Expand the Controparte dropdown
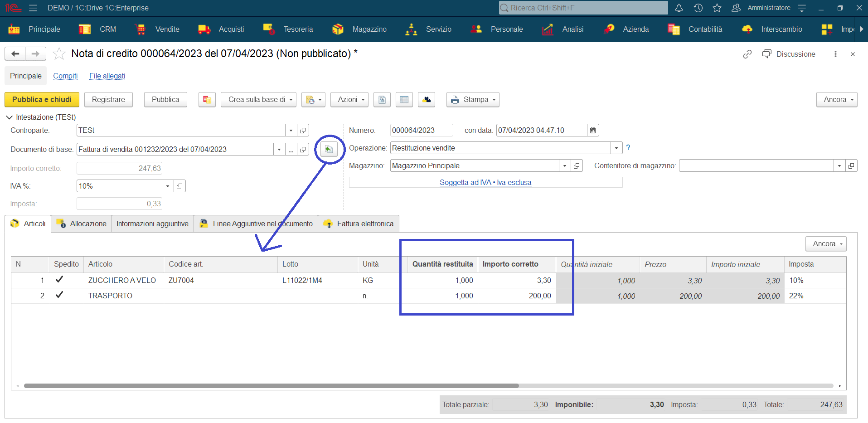The height and width of the screenshot is (423, 868). [x=291, y=131]
